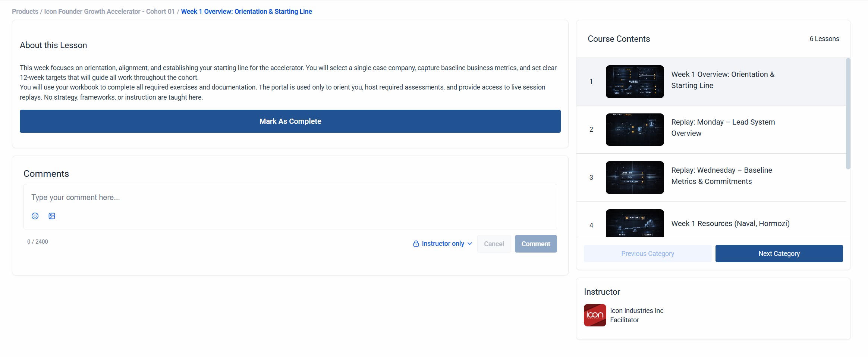
Task: Select lesson Week 1 Overview: Orientation & Starting Line
Action: pos(711,82)
